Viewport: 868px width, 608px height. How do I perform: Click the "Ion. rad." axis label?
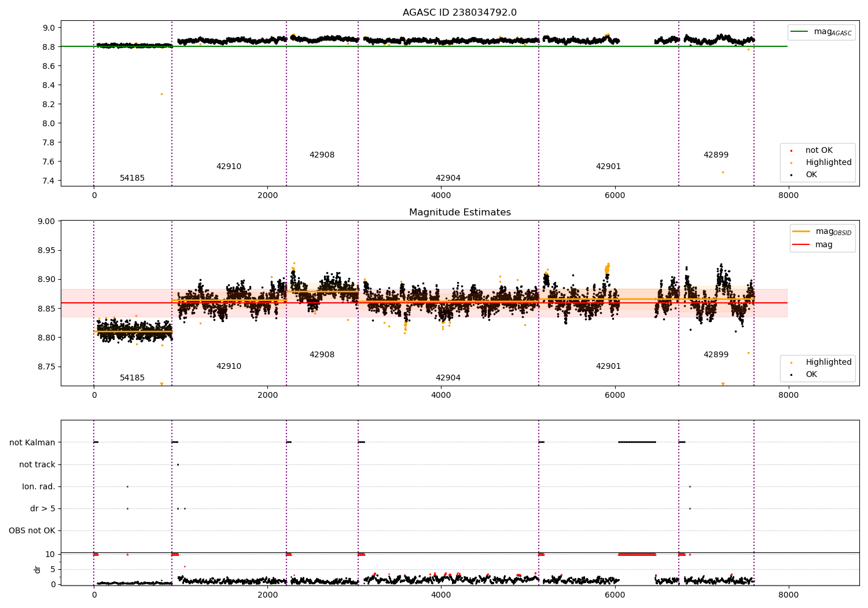click(x=39, y=487)
